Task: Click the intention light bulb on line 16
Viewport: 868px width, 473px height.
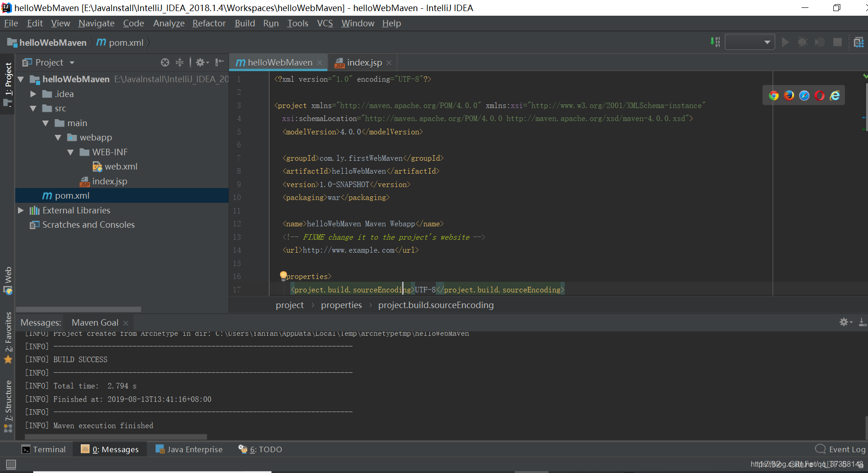Action: (283, 276)
